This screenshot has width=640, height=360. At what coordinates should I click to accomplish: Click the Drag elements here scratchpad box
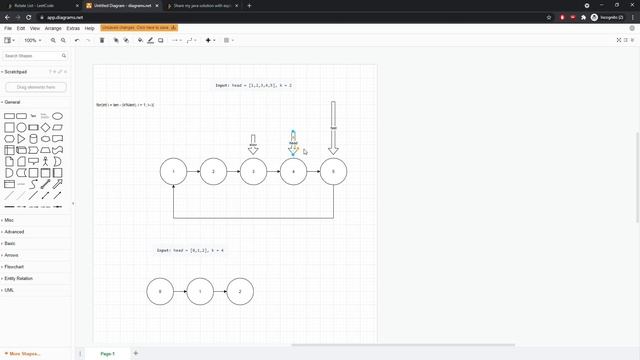[36, 87]
